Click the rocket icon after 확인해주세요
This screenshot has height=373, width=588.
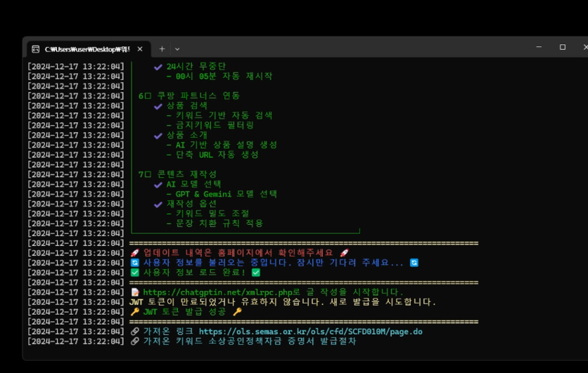tap(345, 253)
